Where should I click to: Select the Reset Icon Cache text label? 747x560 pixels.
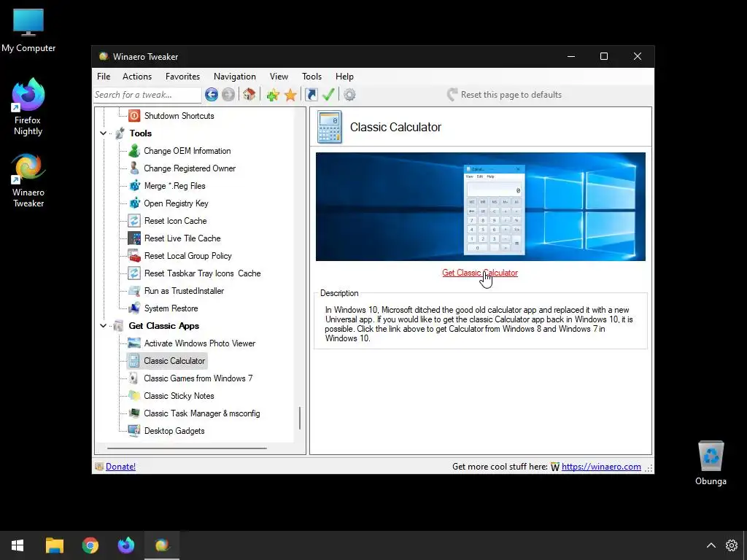click(175, 221)
